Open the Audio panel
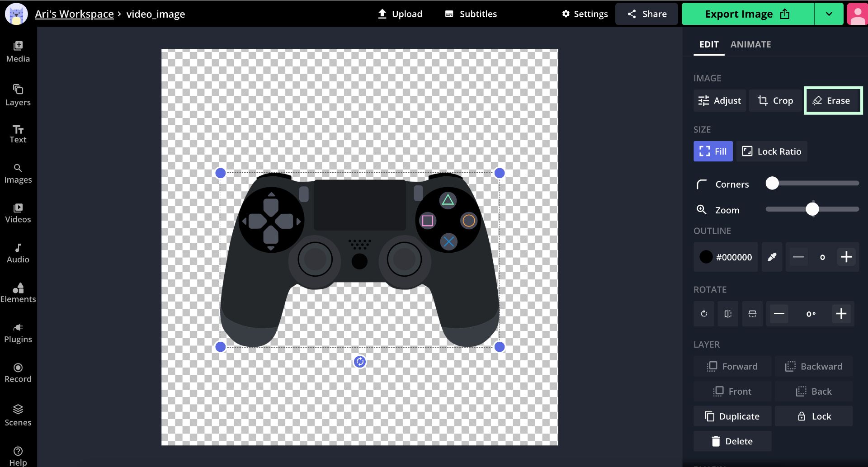The width and height of the screenshot is (868, 467). (18, 254)
